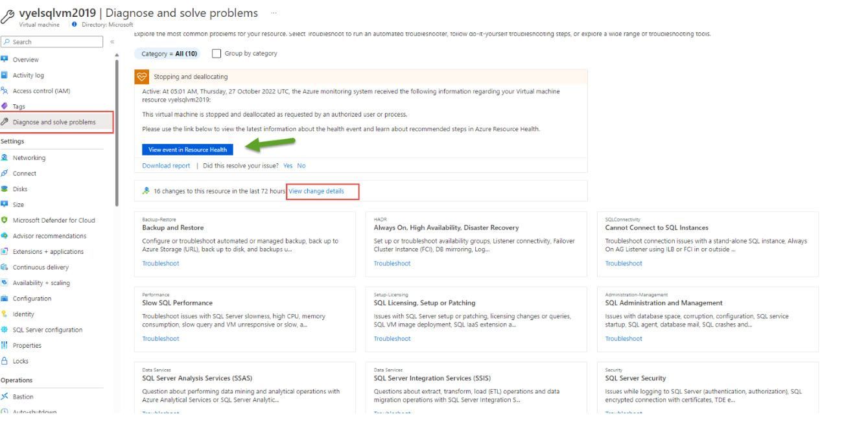Click the Tags icon in sidebar
The height and width of the screenshot is (445, 868).
click(5, 106)
